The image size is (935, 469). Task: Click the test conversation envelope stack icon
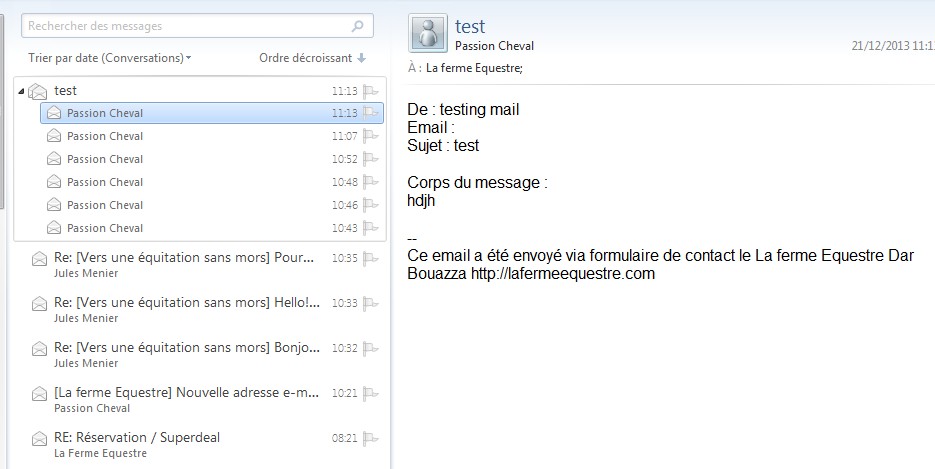pyautogui.click(x=38, y=91)
